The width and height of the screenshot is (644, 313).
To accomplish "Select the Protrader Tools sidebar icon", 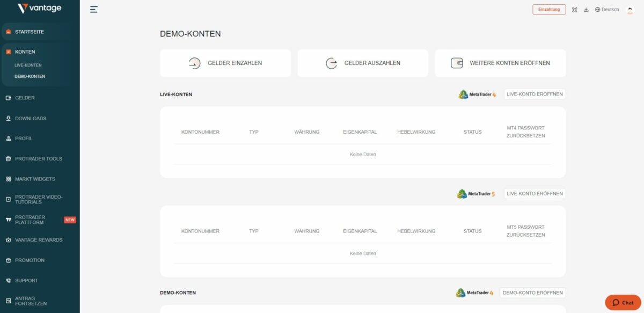I will (x=8, y=158).
